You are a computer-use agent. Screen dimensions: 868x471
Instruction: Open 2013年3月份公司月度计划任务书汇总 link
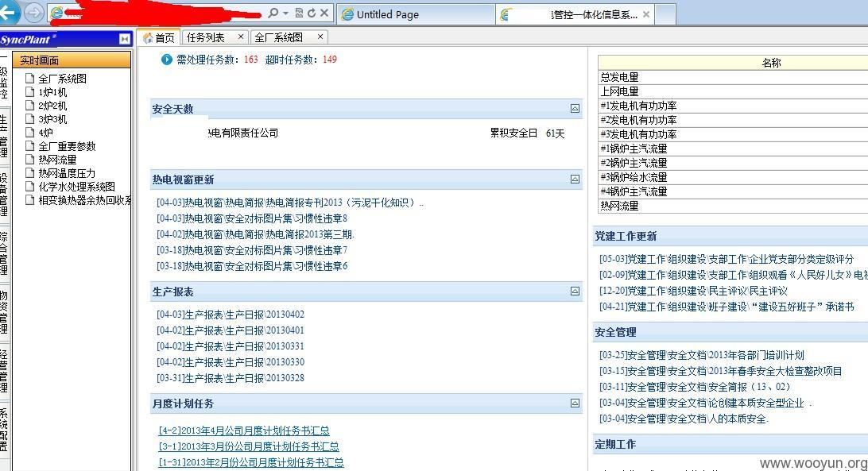pyautogui.click(x=249, y=446)
